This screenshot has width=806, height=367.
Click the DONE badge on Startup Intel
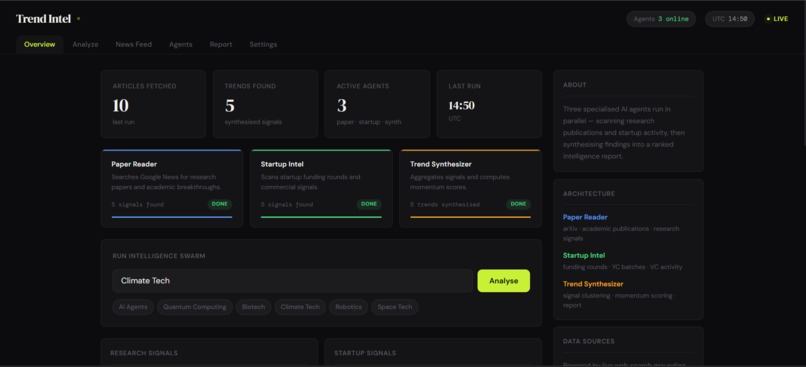click(x=369, y=204)
